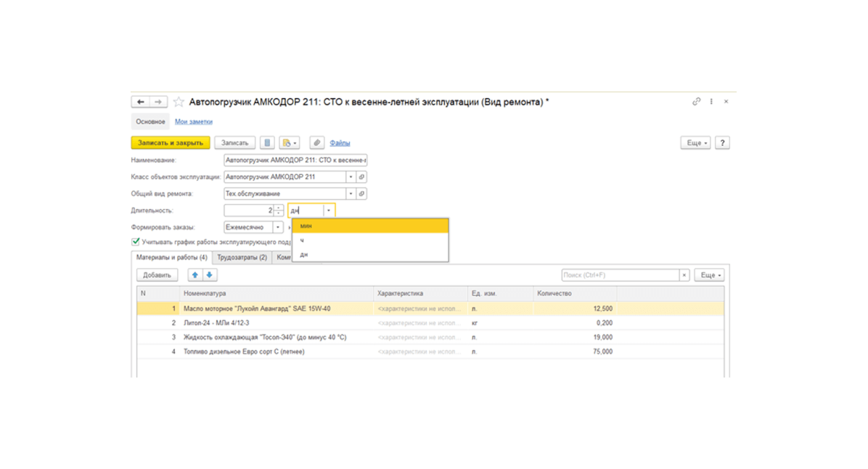Open the Формировать заказы Ежемесячно dropdown
Viewport: 868px width, 469px height.
point(278,227)
